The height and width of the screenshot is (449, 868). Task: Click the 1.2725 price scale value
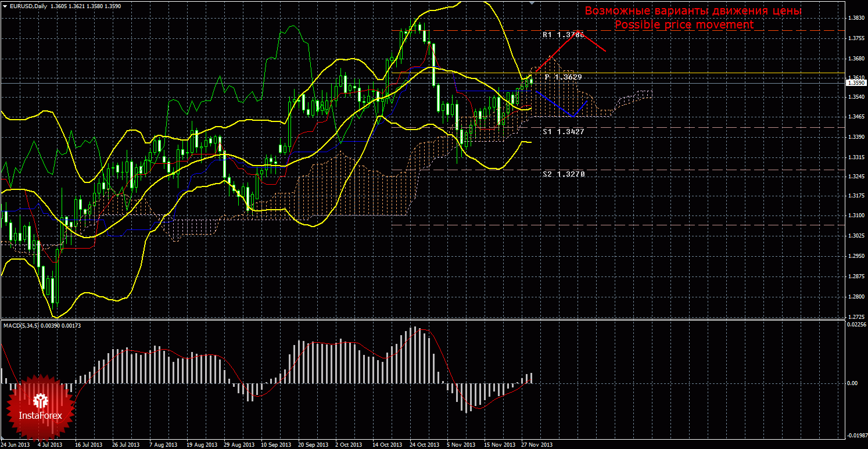(x=855, y=317)
